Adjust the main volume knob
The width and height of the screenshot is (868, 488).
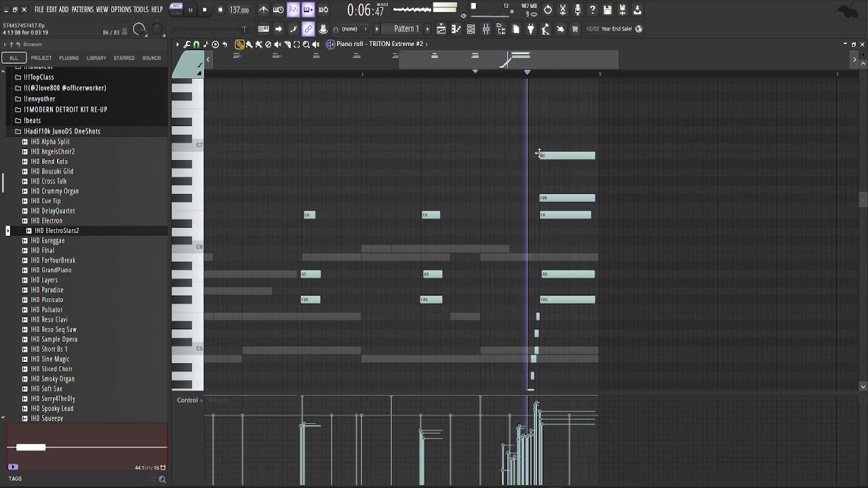tap(139, 28)
